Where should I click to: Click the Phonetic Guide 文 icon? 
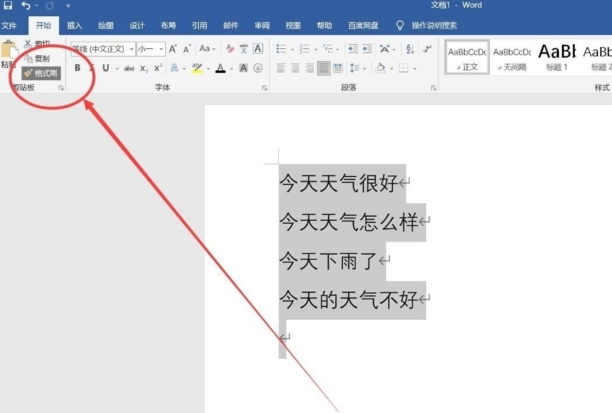point(244,49)
